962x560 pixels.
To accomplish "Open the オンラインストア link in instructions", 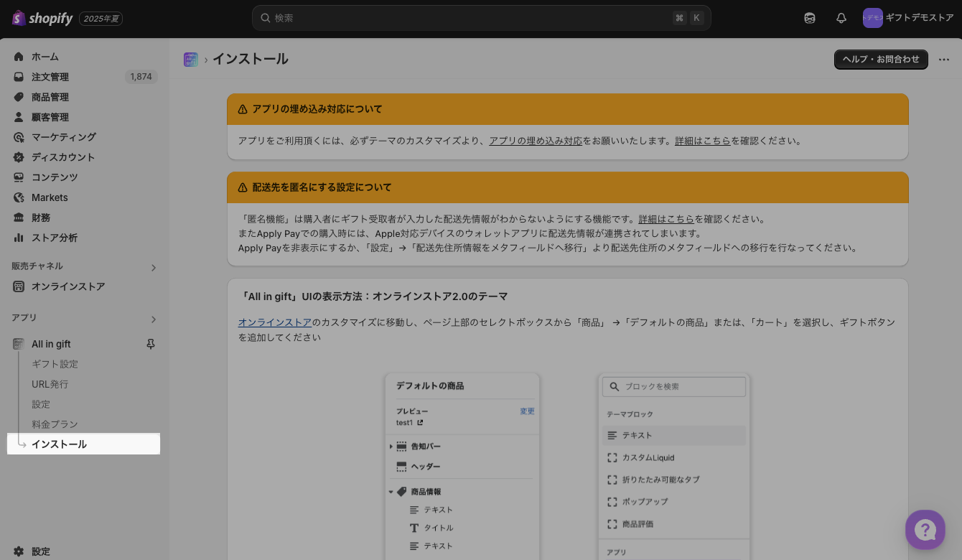I will [x=275, y=323].
